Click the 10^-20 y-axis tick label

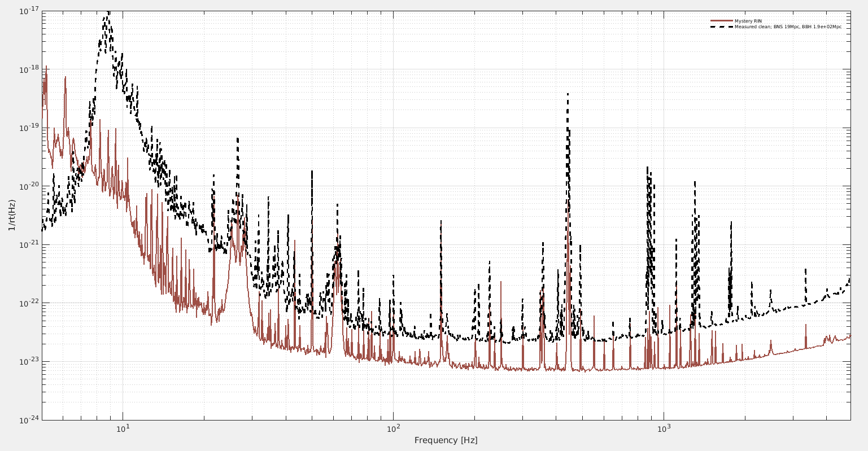click(28, 186)
